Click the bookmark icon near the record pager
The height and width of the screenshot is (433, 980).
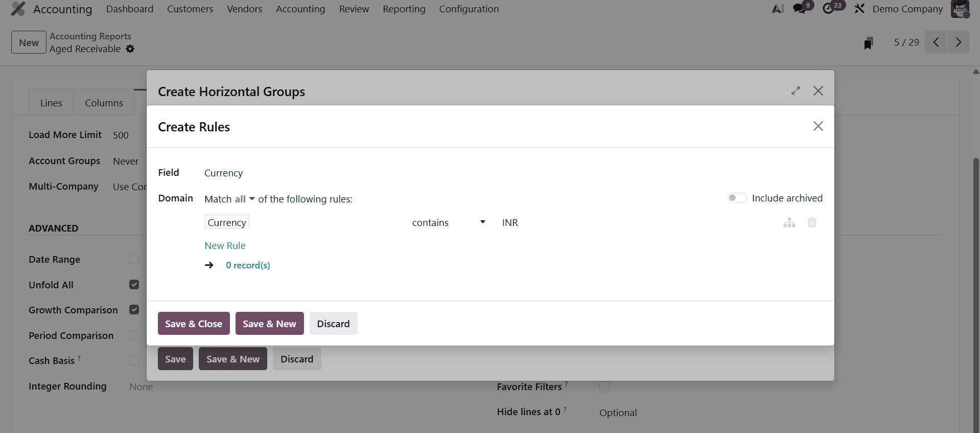[x=869, y=43]
